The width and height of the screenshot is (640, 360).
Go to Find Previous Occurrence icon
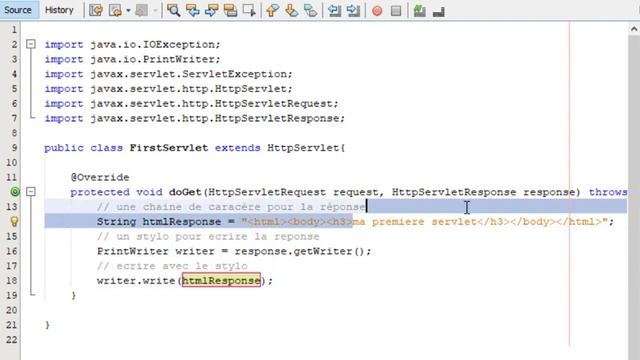(x=192, y=11)
